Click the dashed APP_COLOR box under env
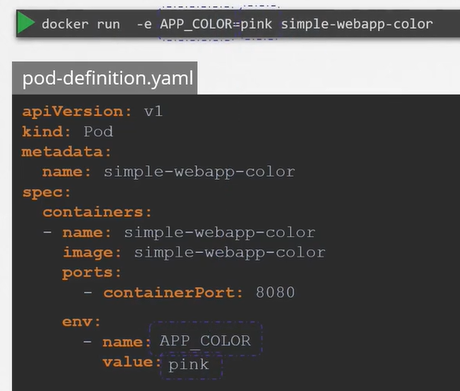 pos(206,339)
